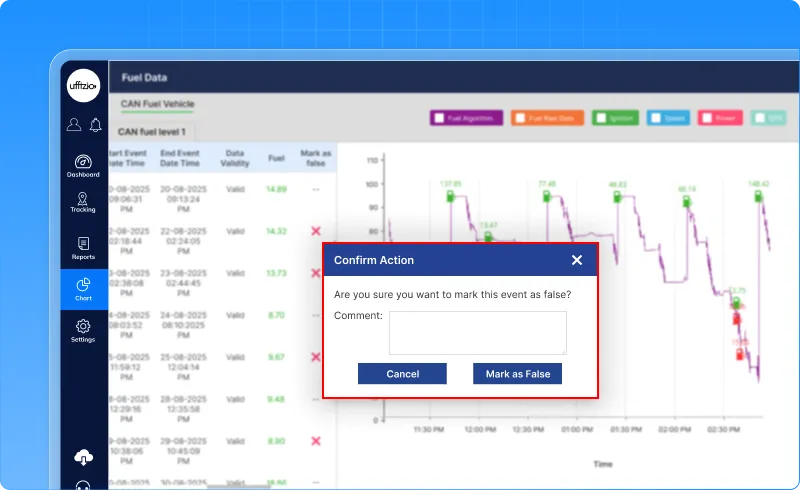
Task: Click the notification bell icon
Action: point(96,125)
